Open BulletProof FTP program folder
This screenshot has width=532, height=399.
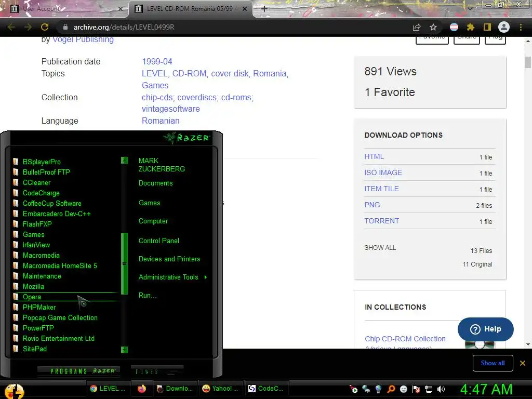[46, 172]
